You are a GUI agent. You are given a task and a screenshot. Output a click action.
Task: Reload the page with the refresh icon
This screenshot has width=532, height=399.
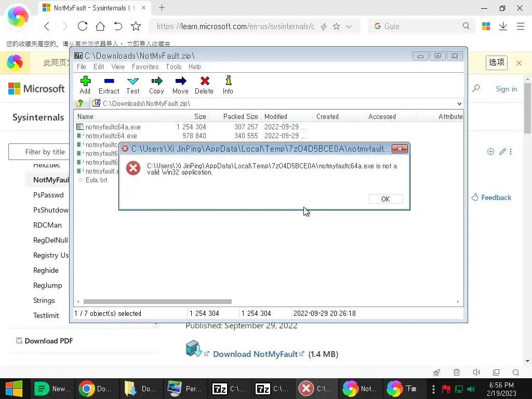83,26
